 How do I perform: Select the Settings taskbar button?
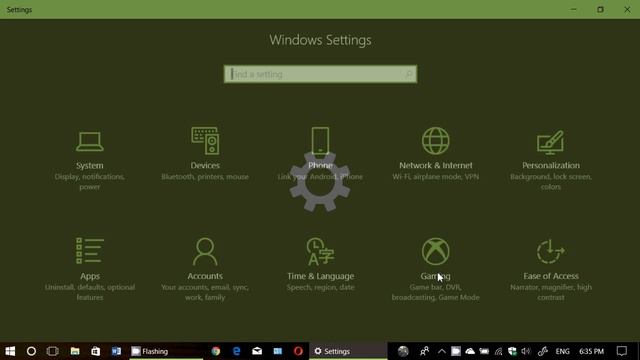point(348,351)
